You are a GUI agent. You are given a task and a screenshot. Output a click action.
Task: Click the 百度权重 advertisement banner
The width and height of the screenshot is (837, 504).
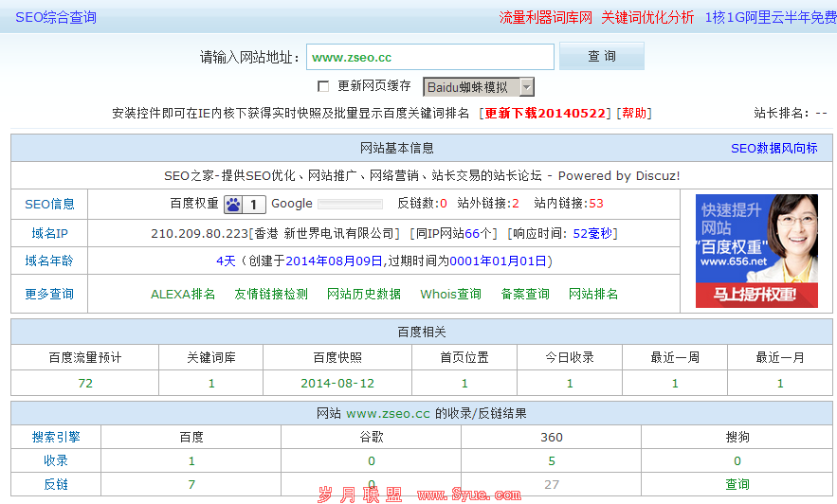pyautogui.click(x=756, y=251)
